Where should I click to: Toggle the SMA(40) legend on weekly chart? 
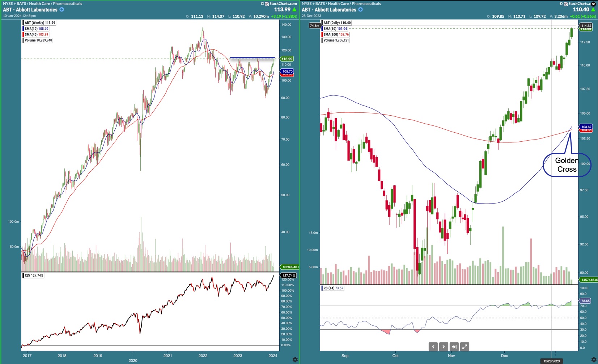click(x=36, y=34)
